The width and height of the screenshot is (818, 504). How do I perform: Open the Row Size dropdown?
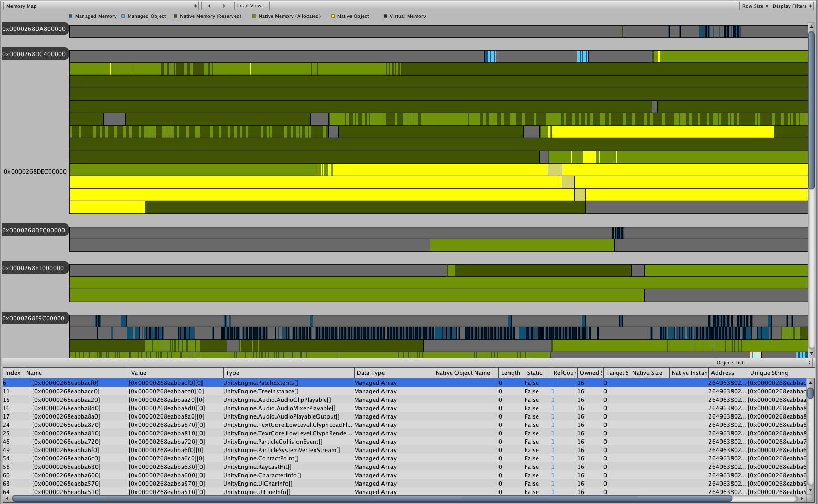[755, 5]
